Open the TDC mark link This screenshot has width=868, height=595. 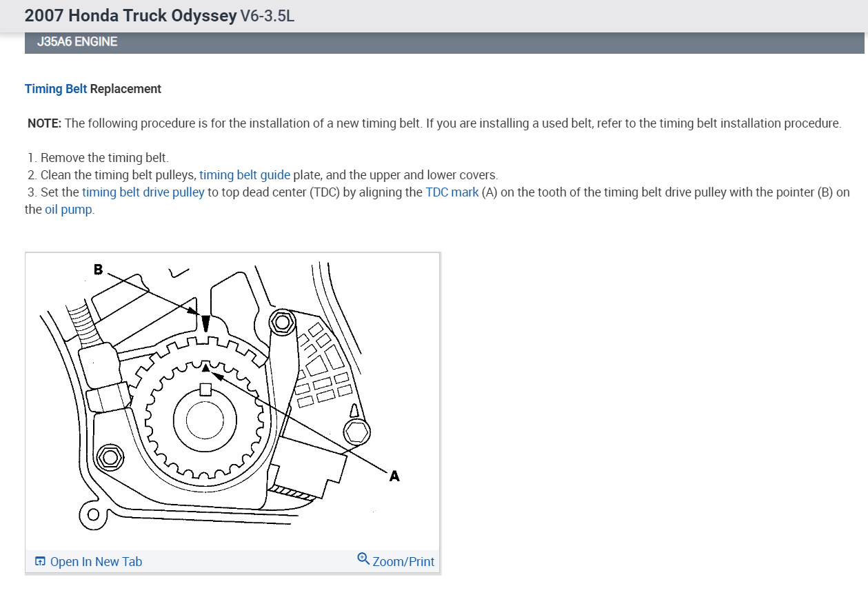452,192
